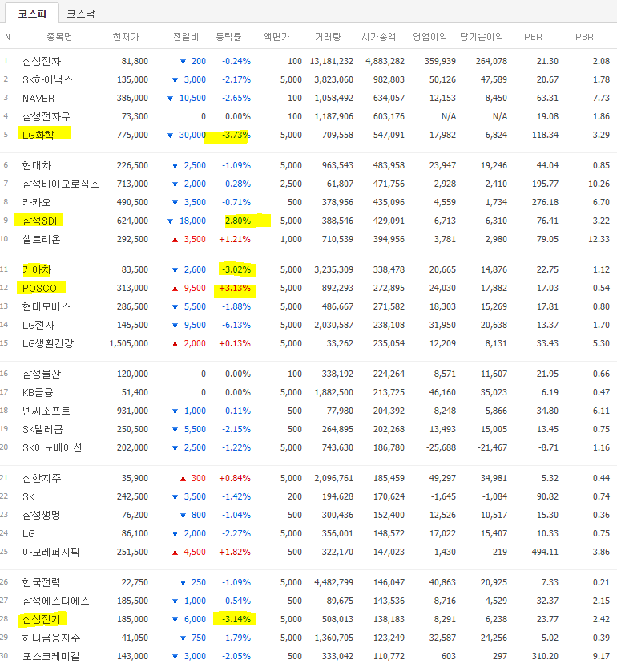Select POSCO change rate +3.13%
Viewport: 617px width, 672px height.
pos(235,288)
